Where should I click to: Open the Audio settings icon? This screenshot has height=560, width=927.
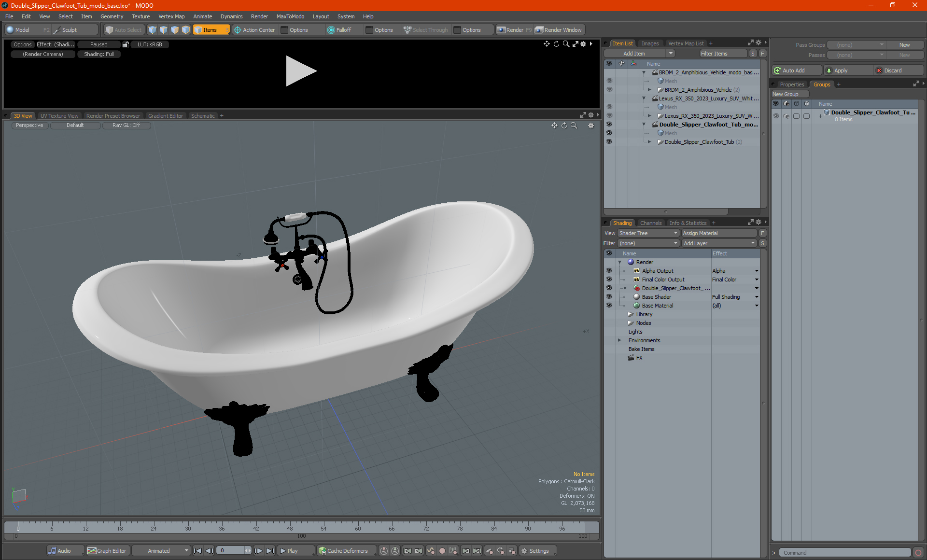pyautogui.click(x=52, y=551)
